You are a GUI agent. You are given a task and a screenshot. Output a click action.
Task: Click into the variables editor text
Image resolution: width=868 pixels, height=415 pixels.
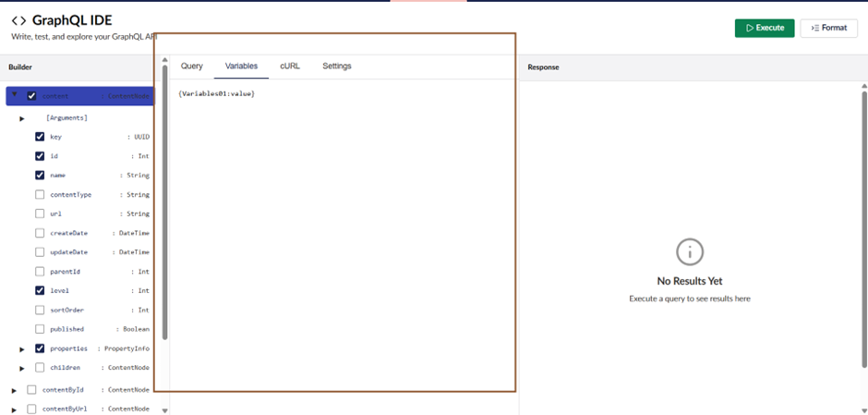(x=216, y=94)
